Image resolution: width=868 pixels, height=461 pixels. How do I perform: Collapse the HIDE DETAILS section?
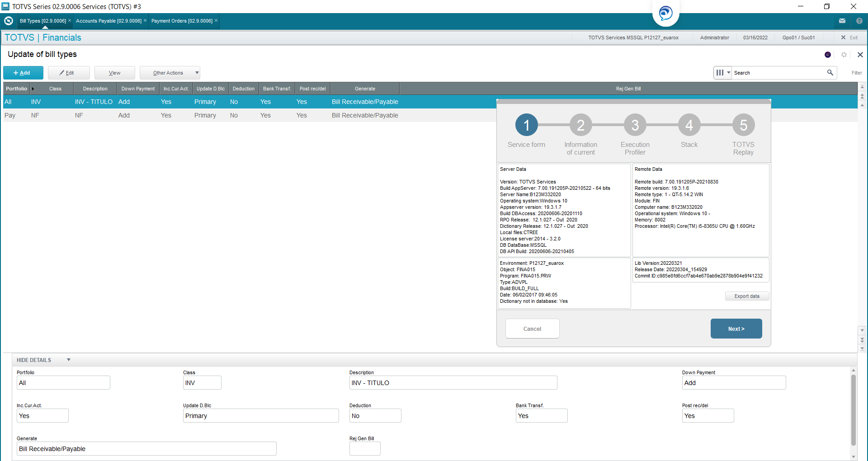point(43,360)
